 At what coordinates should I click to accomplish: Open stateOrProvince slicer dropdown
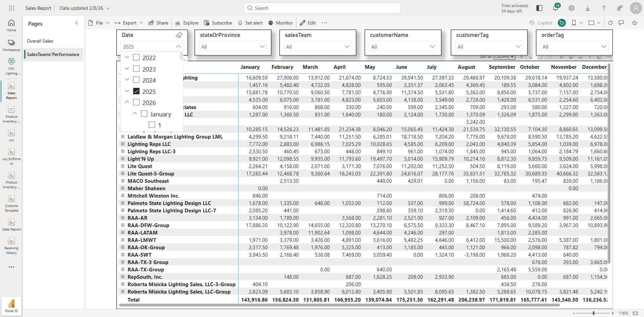233,47
